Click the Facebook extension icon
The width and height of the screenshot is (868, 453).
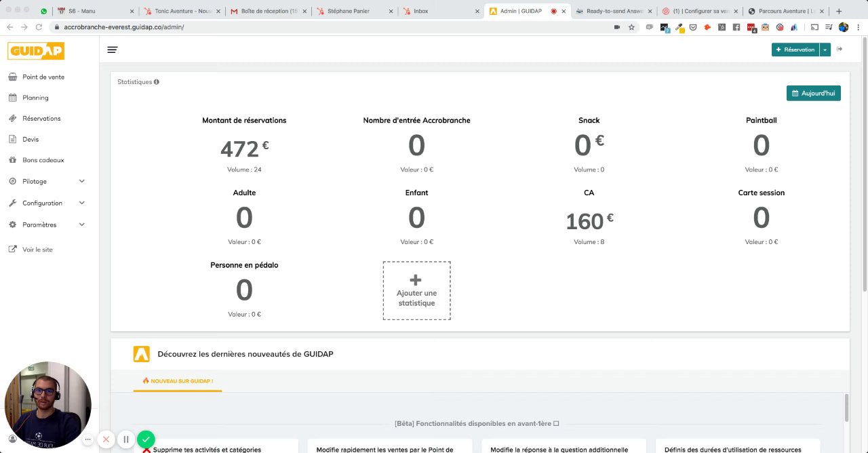[x=736, y=27]
